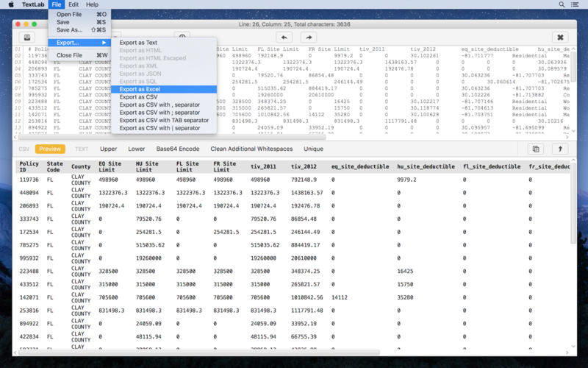Click Policy ID cell 995932
Image resolution: width=588 pixels, height=368 pixels.
coord(29,258)
